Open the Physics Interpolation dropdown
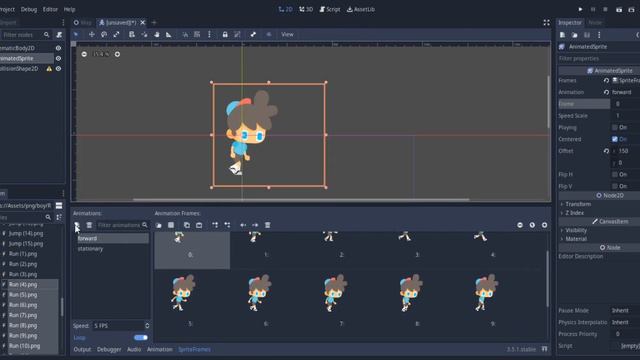Screen dimensions: 640x360 626,322
